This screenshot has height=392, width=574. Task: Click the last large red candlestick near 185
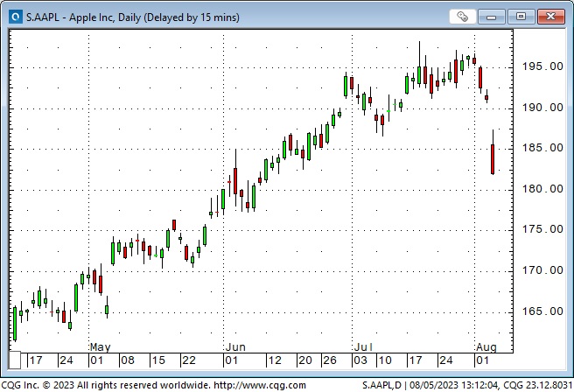point(493,159)
